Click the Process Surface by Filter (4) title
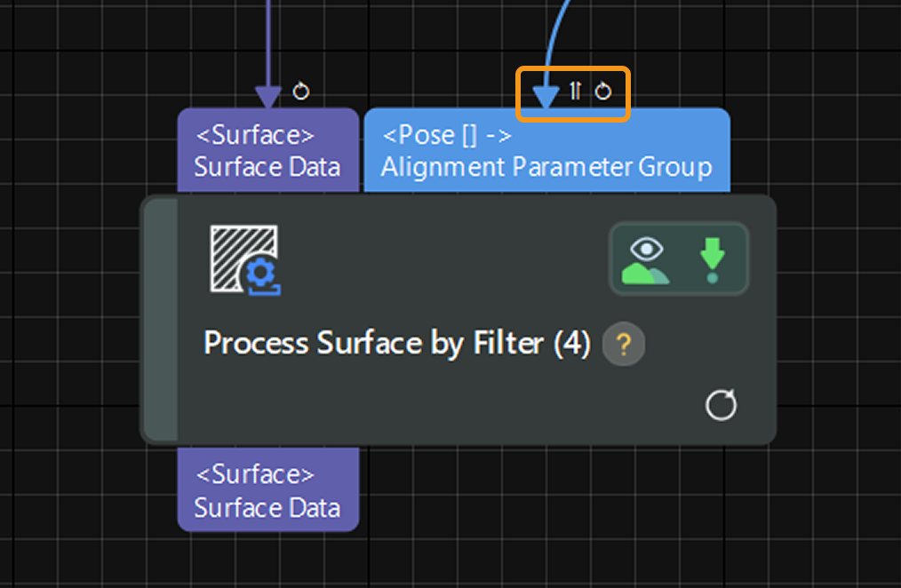 click(x=397, y=344)
